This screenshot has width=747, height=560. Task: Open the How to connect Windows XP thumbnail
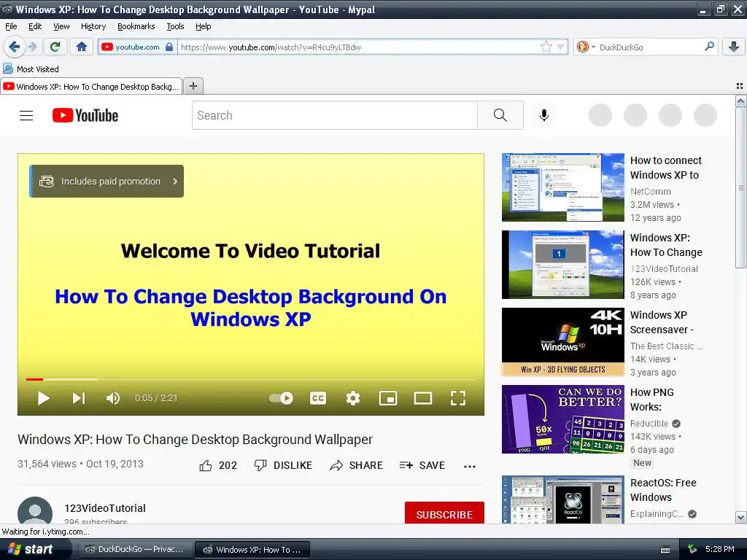point(563,187)
